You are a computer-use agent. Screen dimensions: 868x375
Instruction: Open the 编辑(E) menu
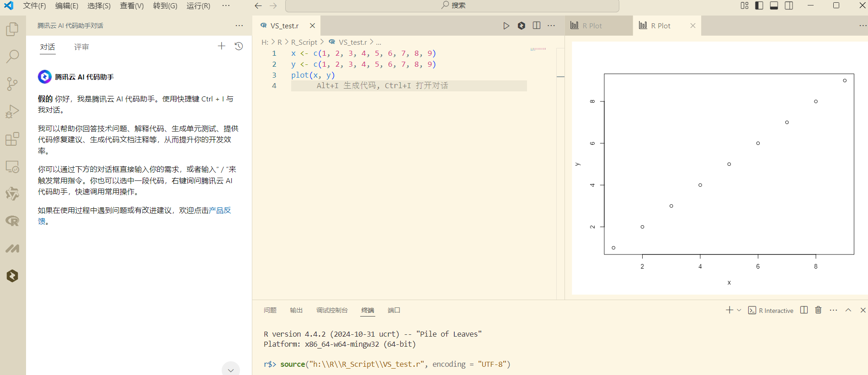point(67,5)
